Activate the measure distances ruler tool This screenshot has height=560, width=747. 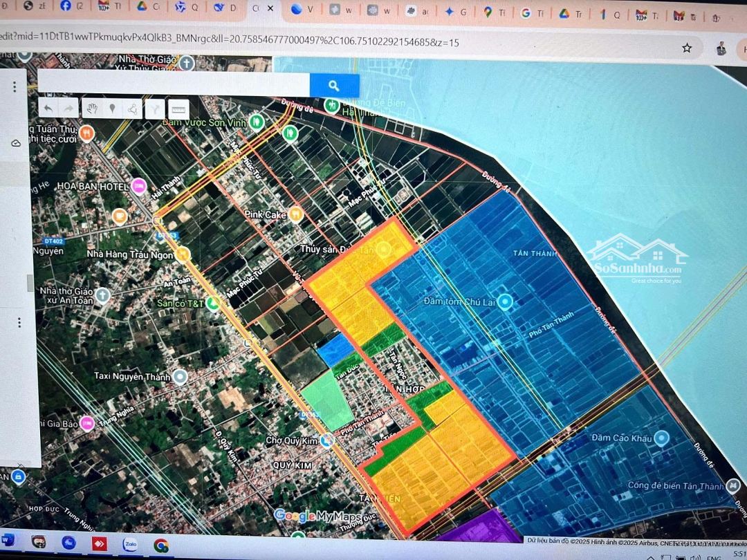click(x=178, y=109)
